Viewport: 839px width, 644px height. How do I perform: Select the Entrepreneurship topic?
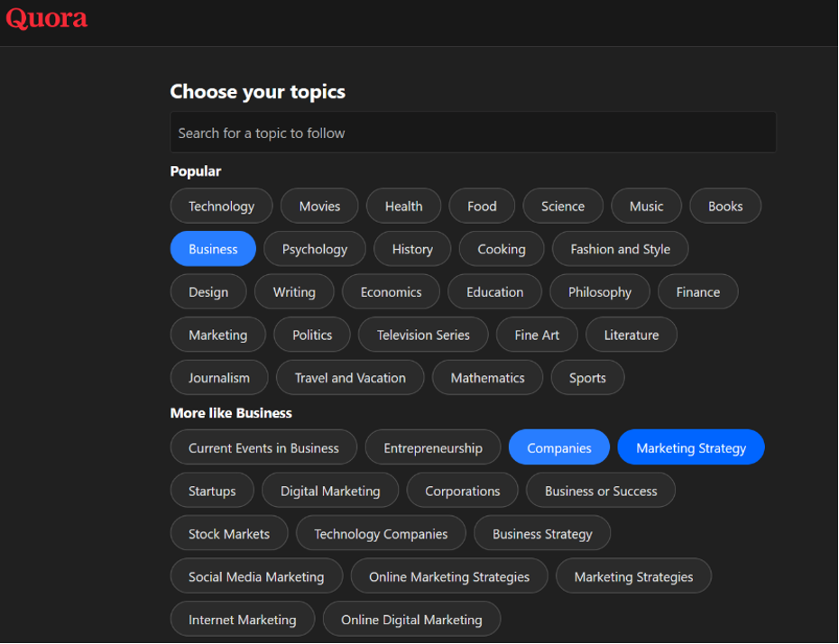(433, 447)
